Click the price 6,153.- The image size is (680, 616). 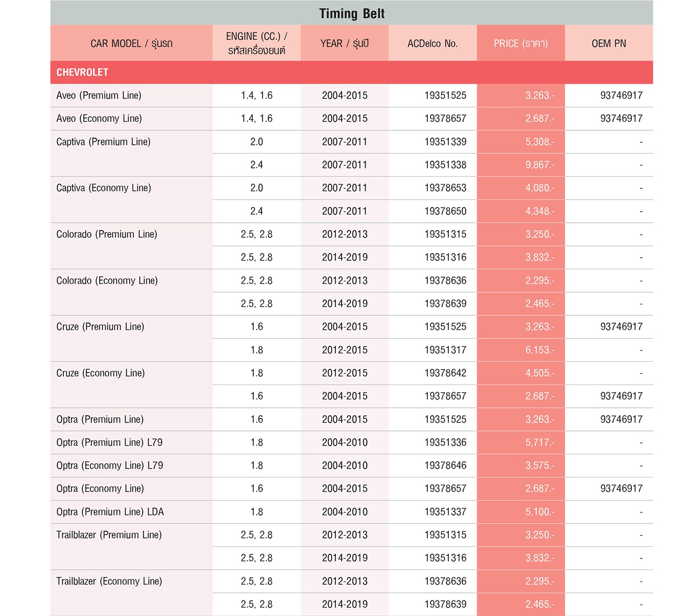click(x=540, y=350)
